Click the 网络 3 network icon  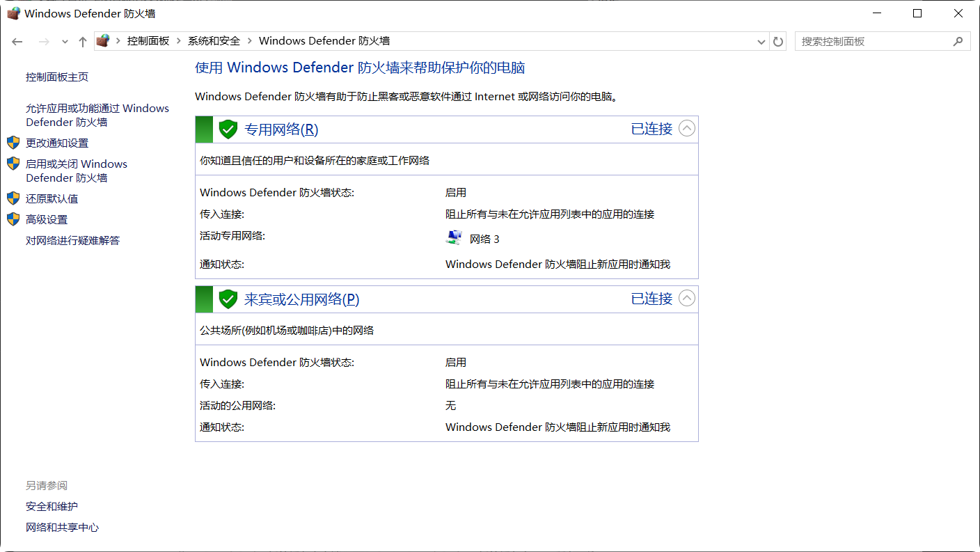click(454, 238)
